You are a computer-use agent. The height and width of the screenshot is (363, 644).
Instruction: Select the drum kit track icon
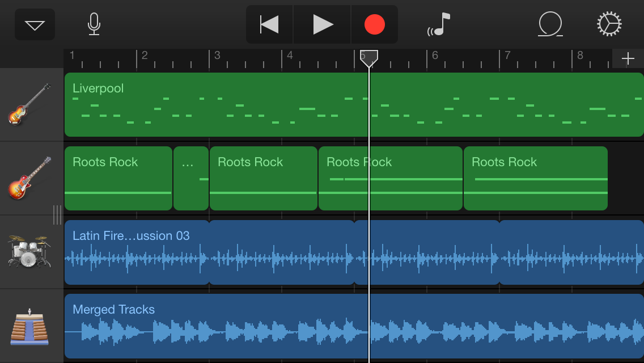(x=29, y=252)
